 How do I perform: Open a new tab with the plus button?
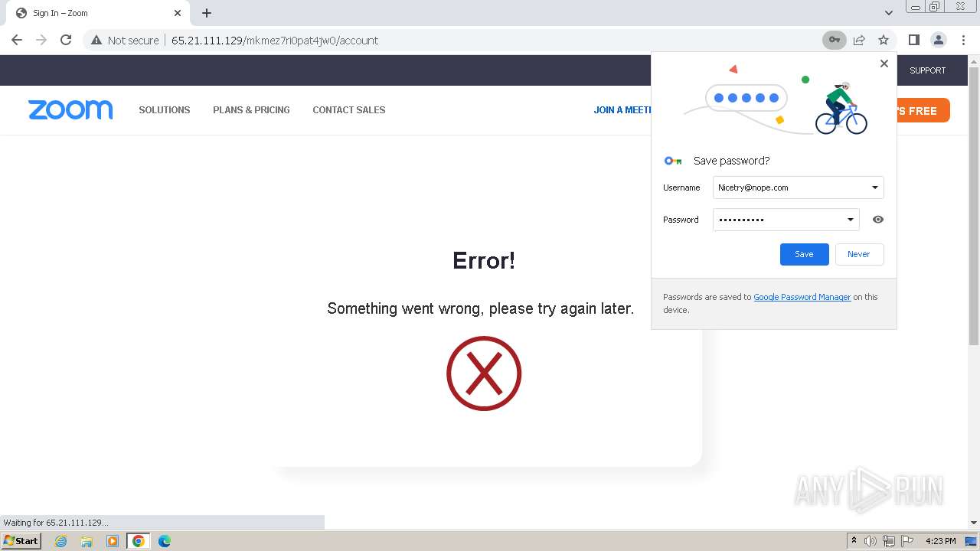click(207, 13)
